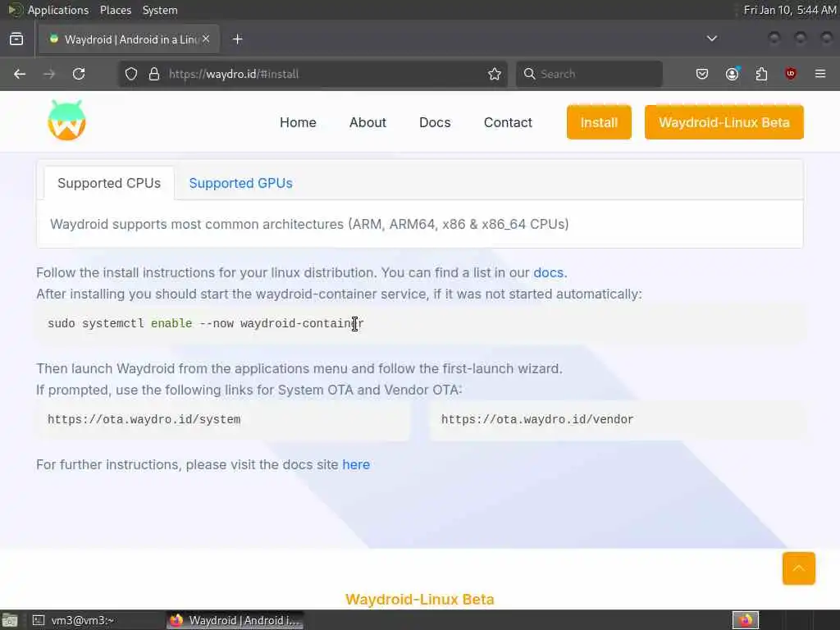840x630 pixels.
Task: Click the Waydroid logo
Action: coord(66,121)
